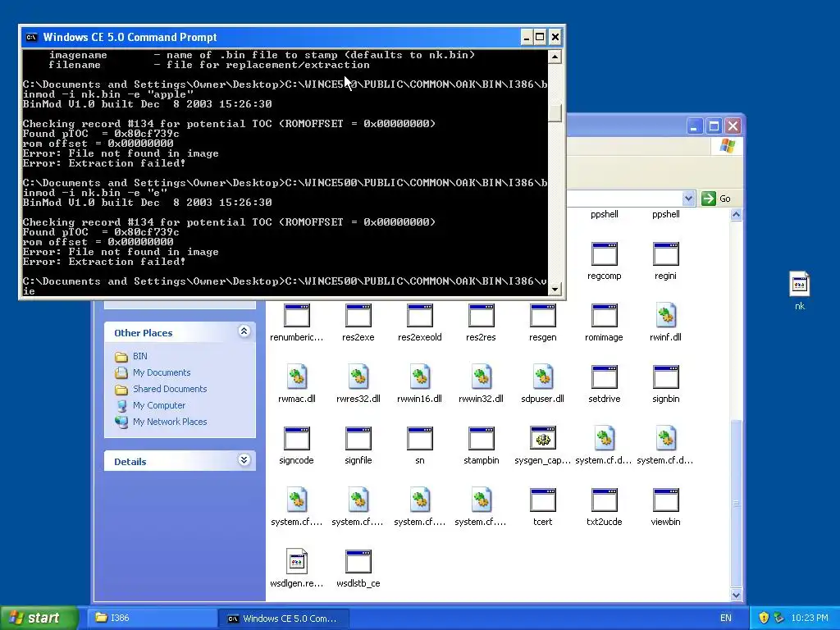The width and height of the screenshot is (840, 630).
Task: Click the Go button in address bar
Action: tap(716, 199)
